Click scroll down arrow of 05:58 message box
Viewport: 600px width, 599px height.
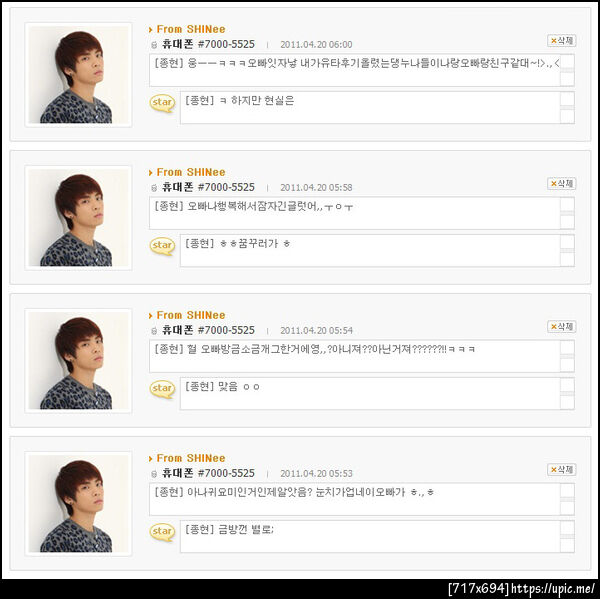pos(567,222)
